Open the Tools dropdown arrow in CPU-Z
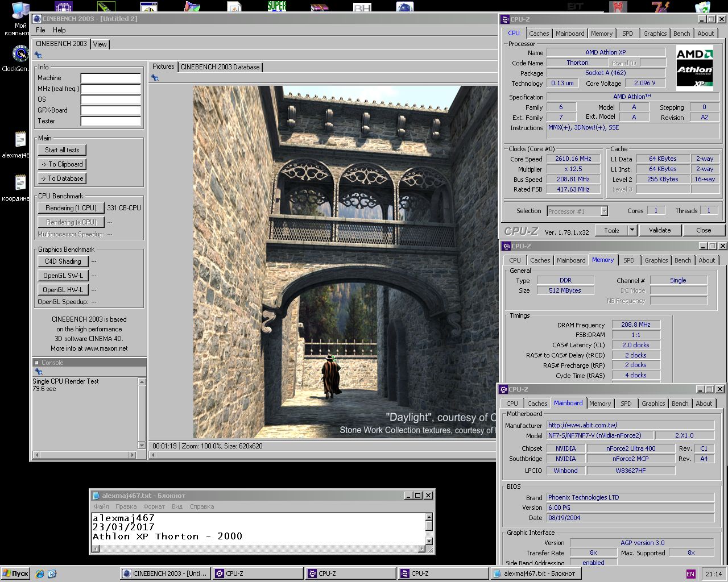The width and height of the screenshot is (728, 582). (632, 230)
